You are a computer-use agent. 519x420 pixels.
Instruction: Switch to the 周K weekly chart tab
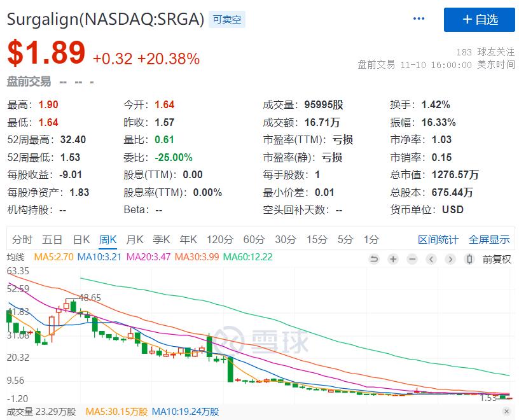coord(107,240)
